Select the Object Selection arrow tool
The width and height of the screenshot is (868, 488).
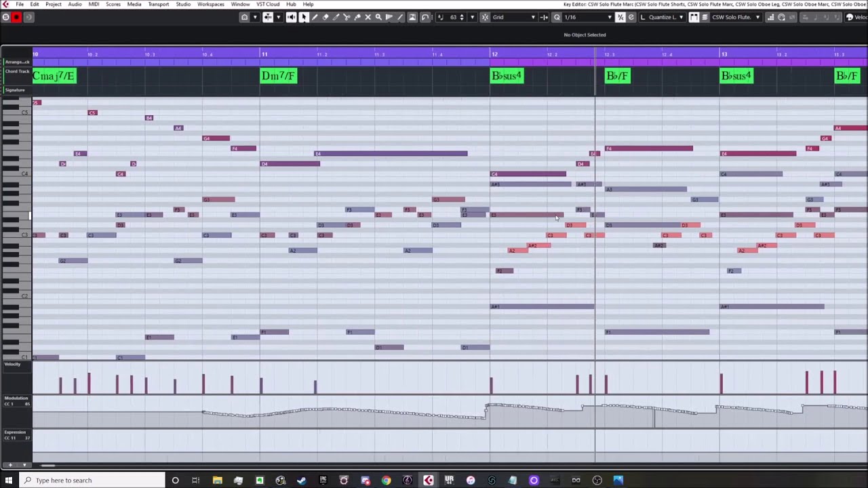(304, 17)
